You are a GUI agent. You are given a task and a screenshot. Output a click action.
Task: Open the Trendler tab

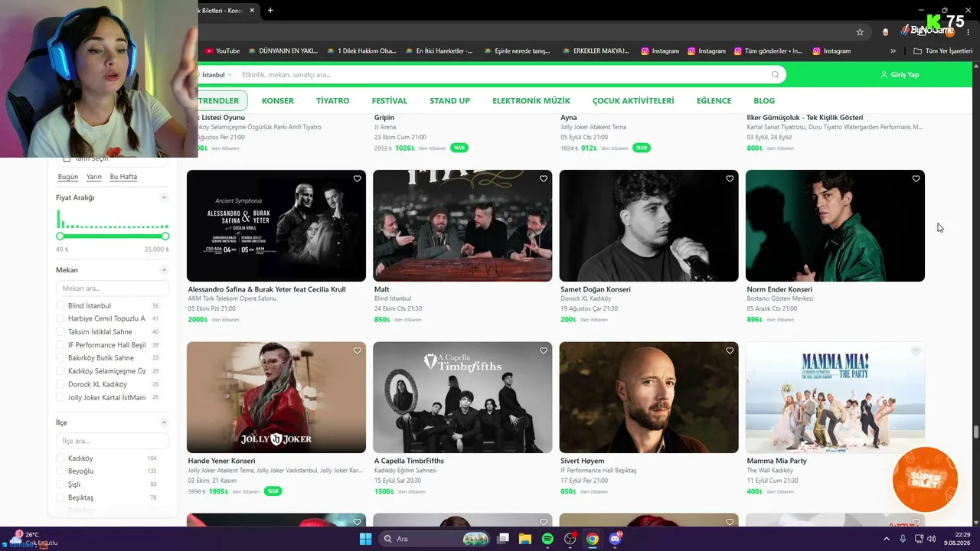tap(220, 101)
